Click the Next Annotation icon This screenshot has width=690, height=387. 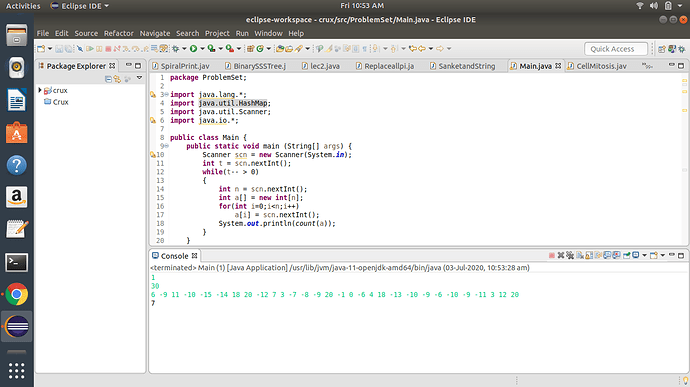tap(375, 48)
